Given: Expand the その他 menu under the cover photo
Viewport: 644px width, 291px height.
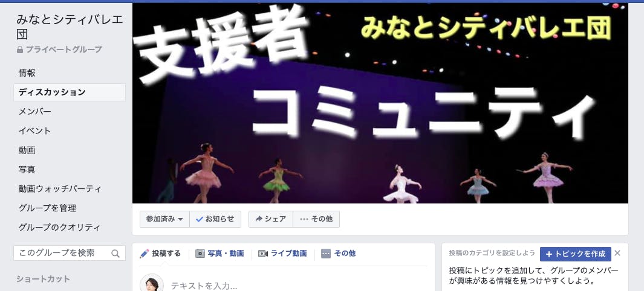Looking at the screenshot, I should [316, 219].
